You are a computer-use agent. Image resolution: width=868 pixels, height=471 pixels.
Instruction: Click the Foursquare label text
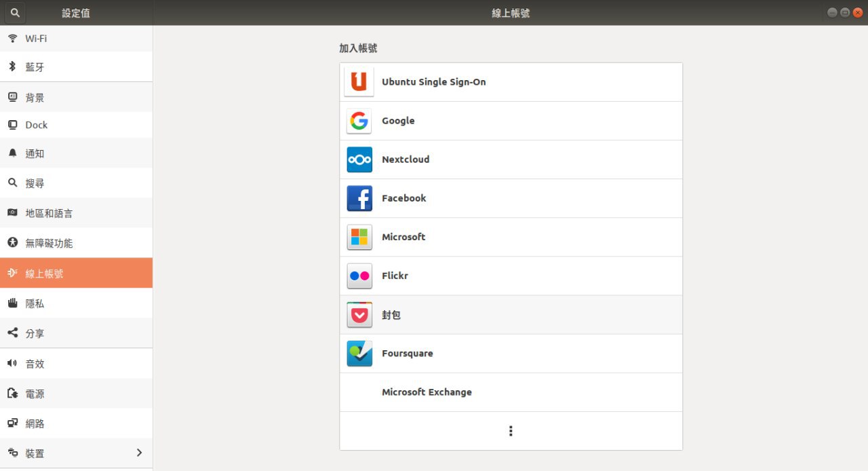point(407,354)
